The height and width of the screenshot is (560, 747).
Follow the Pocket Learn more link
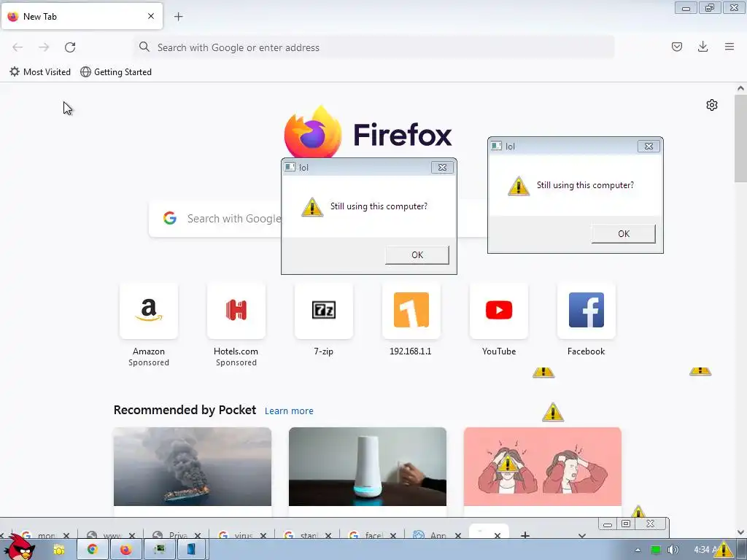pyautogui.click(x=289, y=411)
